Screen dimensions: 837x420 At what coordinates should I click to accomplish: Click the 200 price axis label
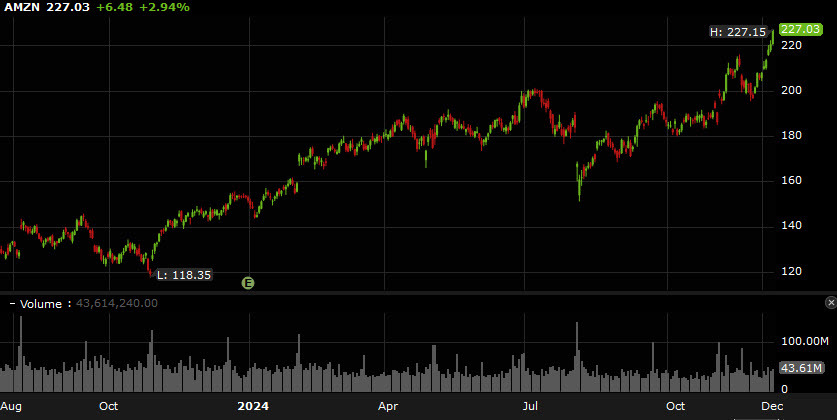click(x=791, y=90)
